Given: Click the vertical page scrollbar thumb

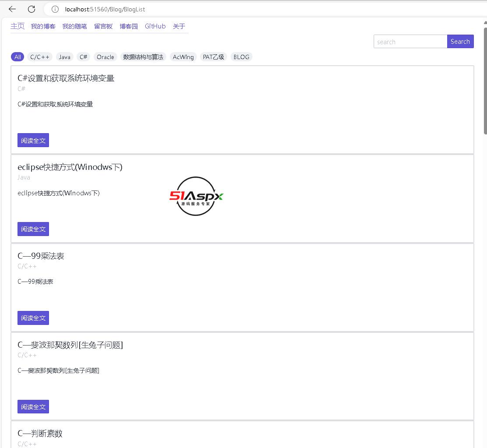Looking at the screenshot, I should pos(485,81).
